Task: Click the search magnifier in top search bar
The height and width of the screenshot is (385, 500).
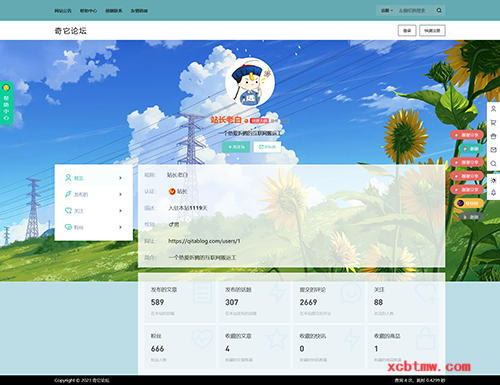Action: [439, 10]
